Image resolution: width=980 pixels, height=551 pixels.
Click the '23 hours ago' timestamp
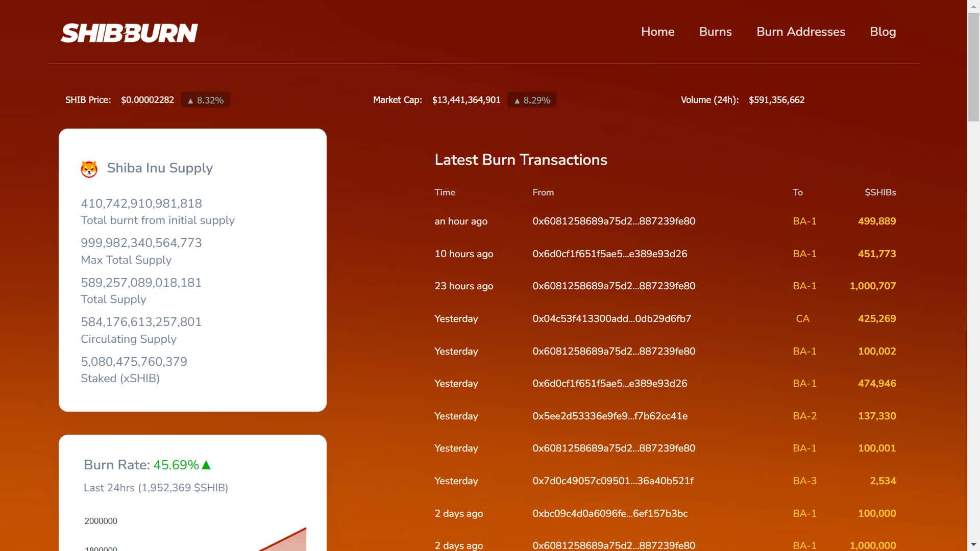(x=464, y=286)
